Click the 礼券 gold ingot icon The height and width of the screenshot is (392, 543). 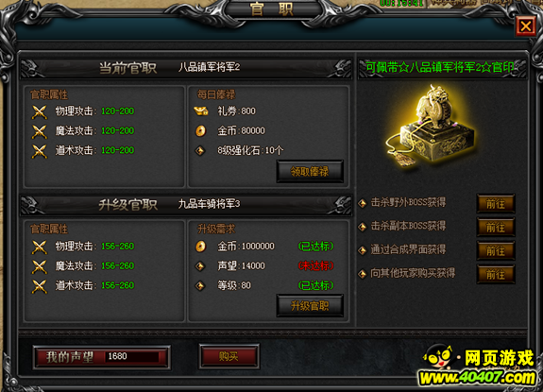pos(200,111)
